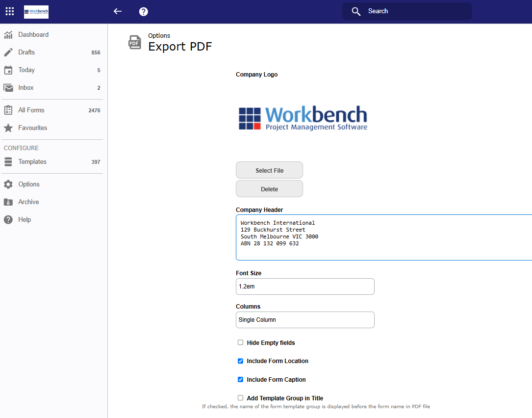Toggle Hide Empty fields checkbox
The image size is (532, 418).
point(241,342)
